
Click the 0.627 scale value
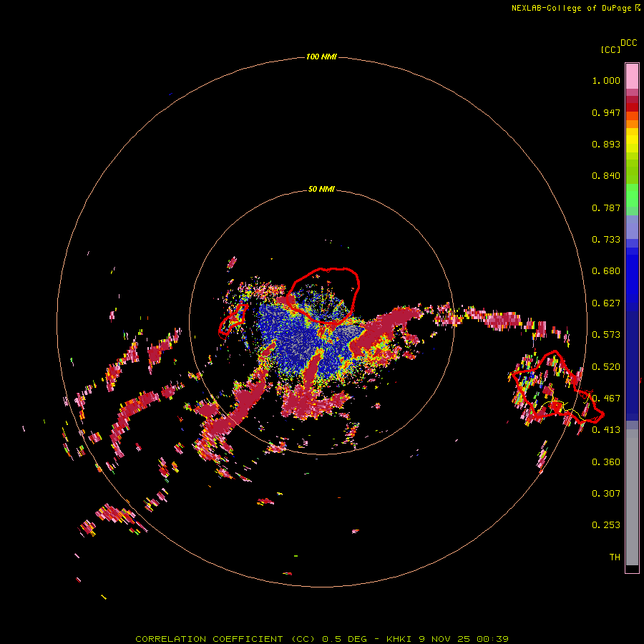tap(606, 303)
